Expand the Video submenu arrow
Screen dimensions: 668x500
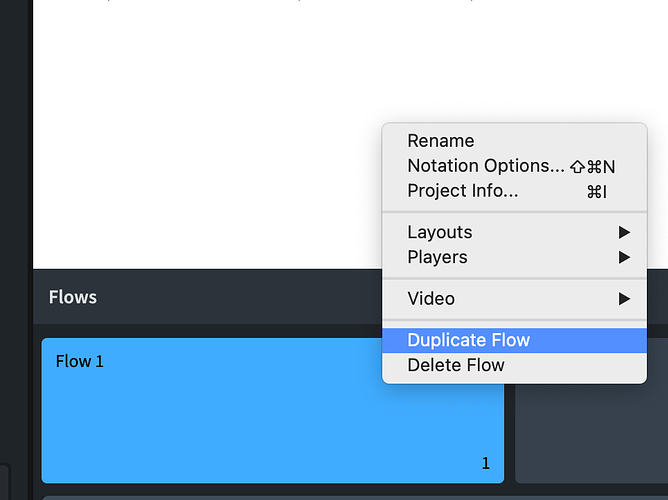pos(624,298)
